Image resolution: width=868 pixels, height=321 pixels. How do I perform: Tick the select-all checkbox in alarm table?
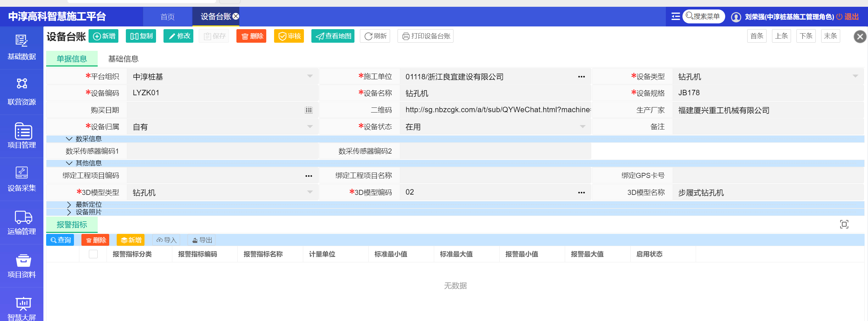(x=93, y=254)
